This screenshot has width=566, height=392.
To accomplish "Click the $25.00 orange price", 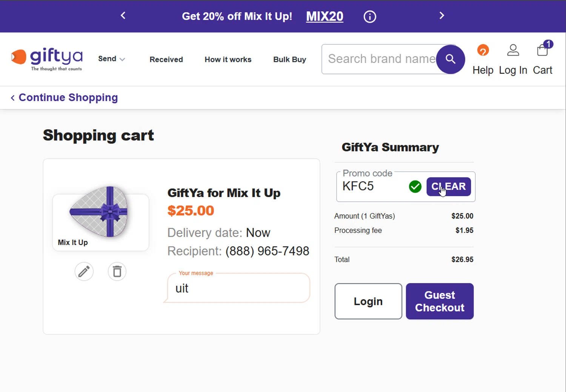I will (191, 211).
